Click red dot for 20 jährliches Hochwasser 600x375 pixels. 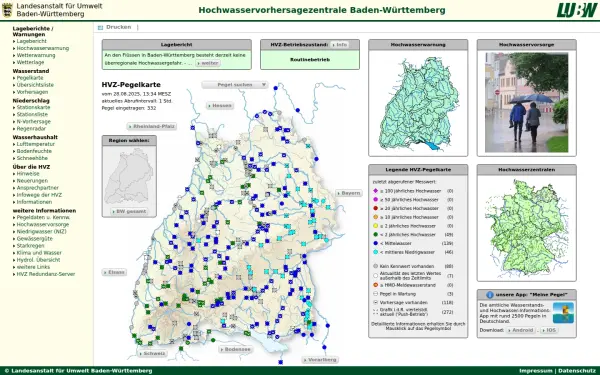(375, 208)
